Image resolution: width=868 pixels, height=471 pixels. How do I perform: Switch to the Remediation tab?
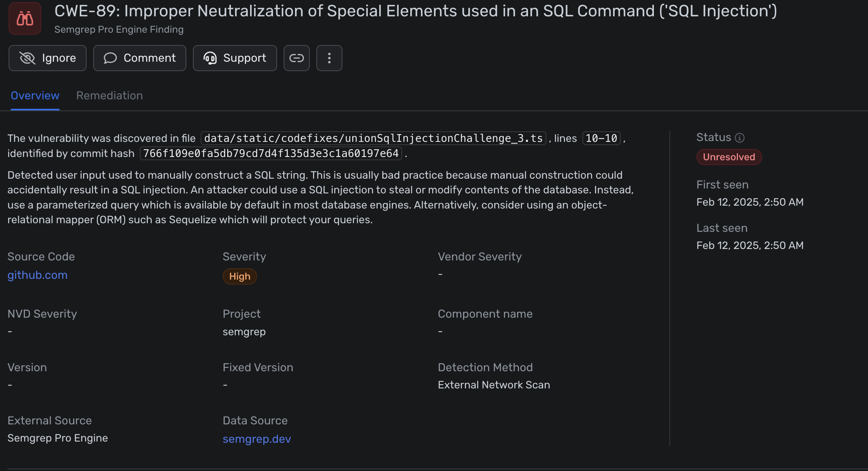[110, 96]
